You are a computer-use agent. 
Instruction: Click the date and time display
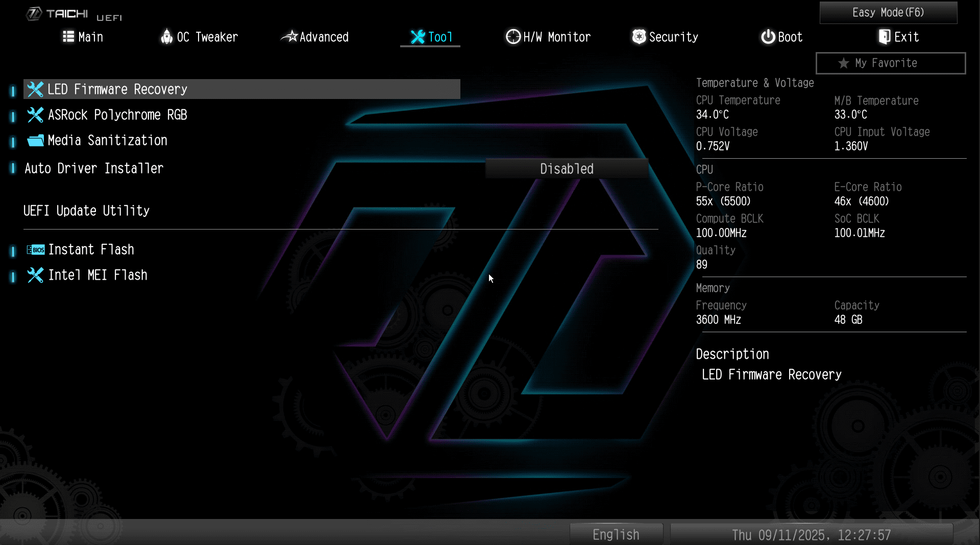812,534
